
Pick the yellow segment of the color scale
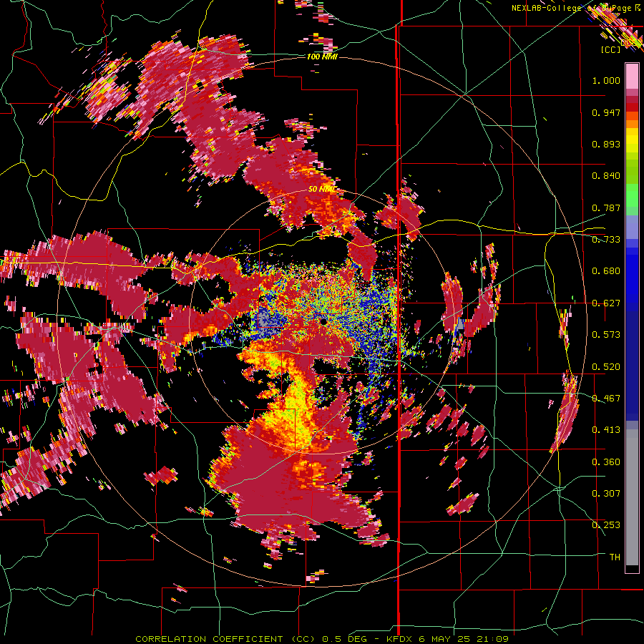tap(632, 140)
